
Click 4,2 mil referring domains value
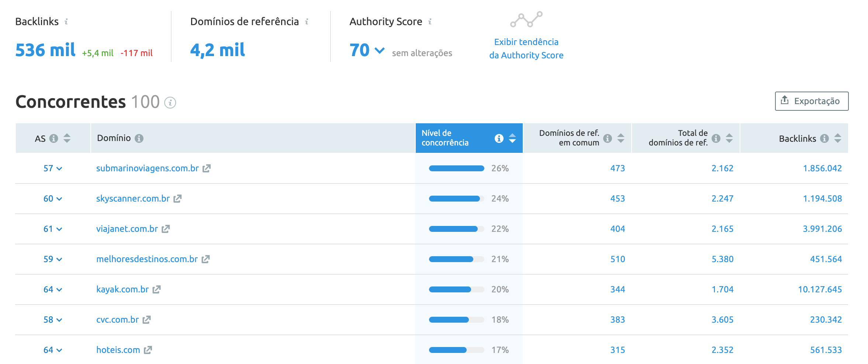218,50
